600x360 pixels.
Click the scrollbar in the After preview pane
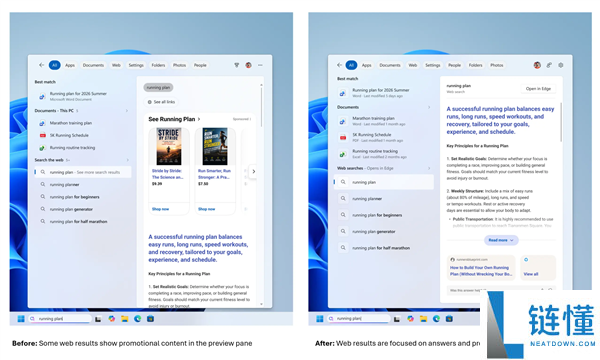tap(561, 122)
